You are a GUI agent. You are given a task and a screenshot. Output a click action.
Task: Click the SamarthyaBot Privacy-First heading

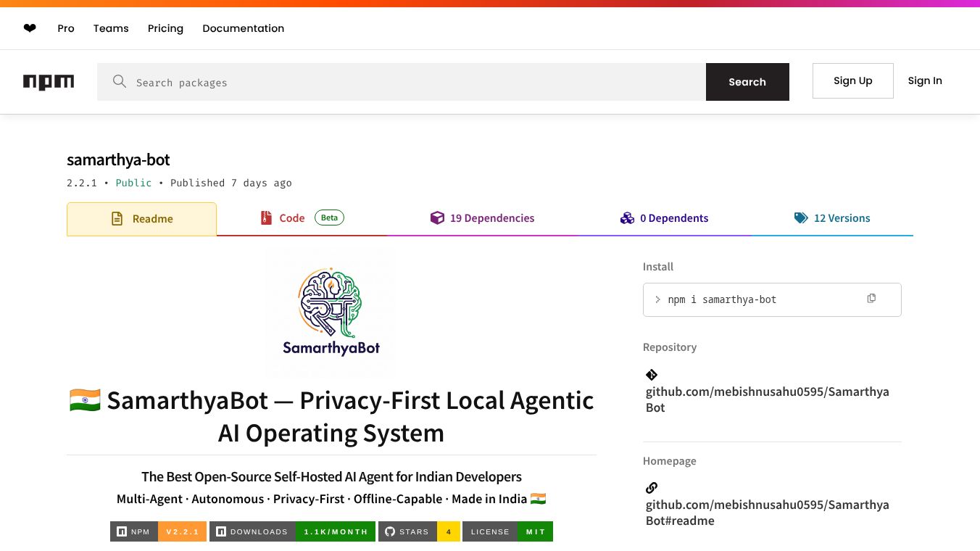click(x=331, y=416)
